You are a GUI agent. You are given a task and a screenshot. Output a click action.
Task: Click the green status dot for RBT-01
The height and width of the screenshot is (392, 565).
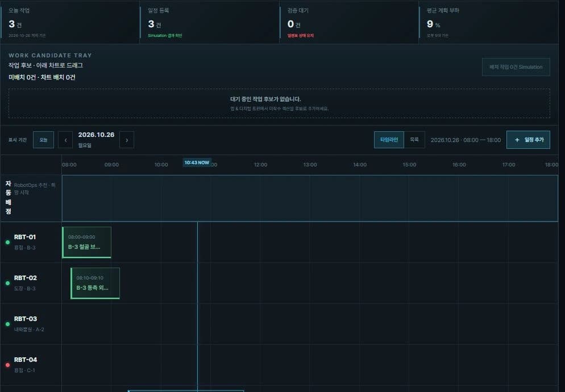7,242
